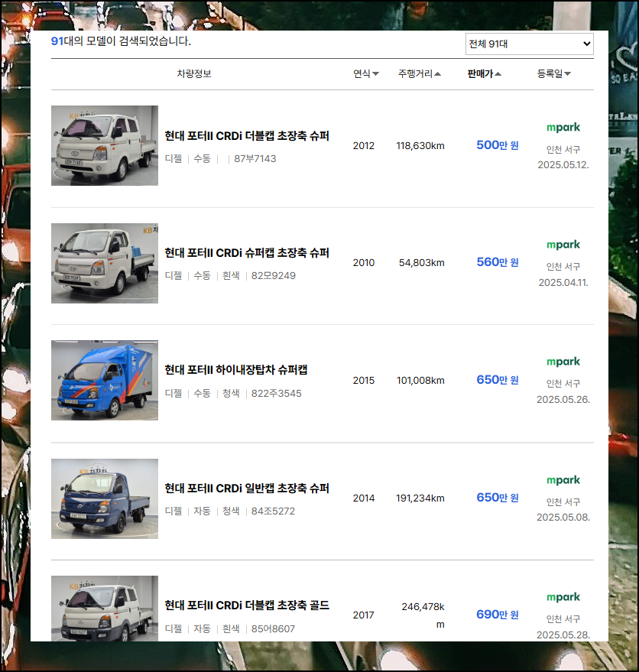The image size is (639, 672).
Task: Click mpark logo in the 191,234km row
Action: click(x=563, y=480)
